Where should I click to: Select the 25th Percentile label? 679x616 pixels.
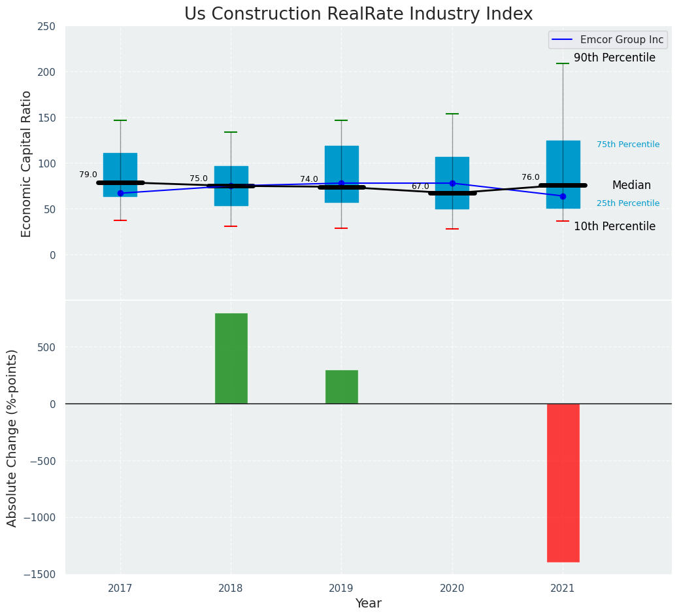pyautogui.click(x=627, y=203)
